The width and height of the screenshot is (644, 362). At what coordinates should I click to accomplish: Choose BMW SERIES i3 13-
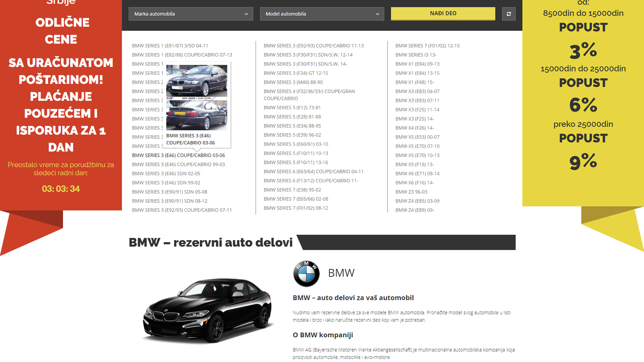pos(416,55)
